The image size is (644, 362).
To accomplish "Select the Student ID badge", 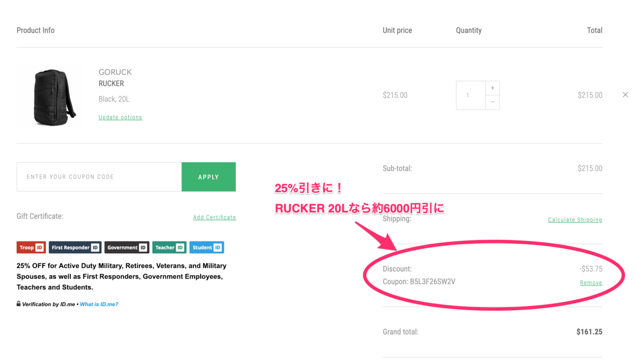I will 207,247.
